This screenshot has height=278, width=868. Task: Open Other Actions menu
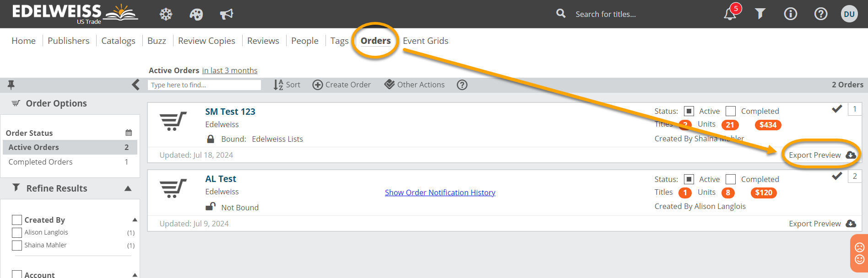pyautogui.click(x=415, y=85)
